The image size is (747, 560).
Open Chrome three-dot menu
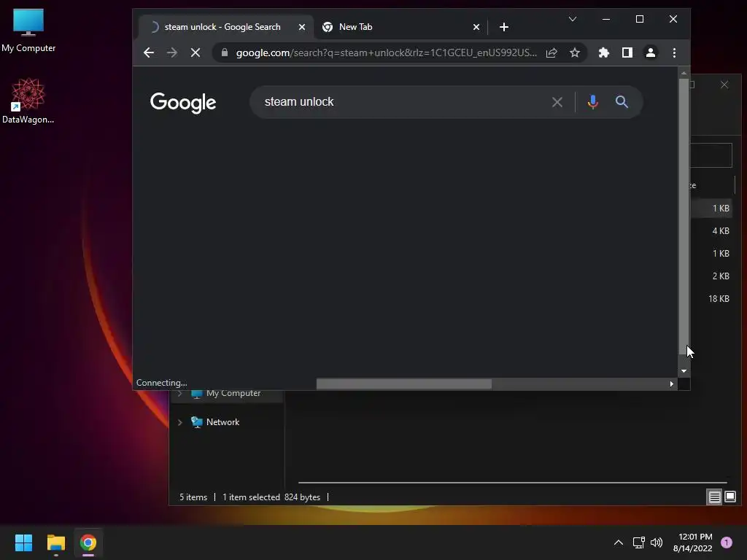click(674, 52)
